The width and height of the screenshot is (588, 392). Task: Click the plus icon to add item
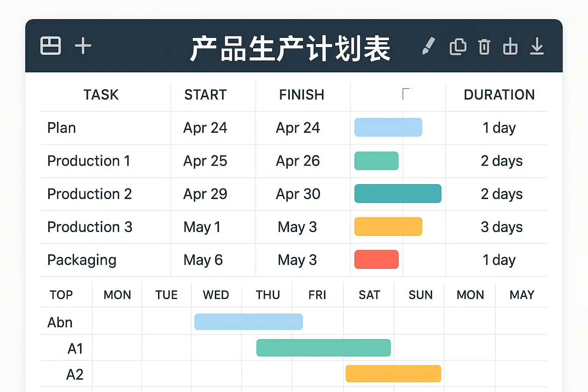pos(83,46)
